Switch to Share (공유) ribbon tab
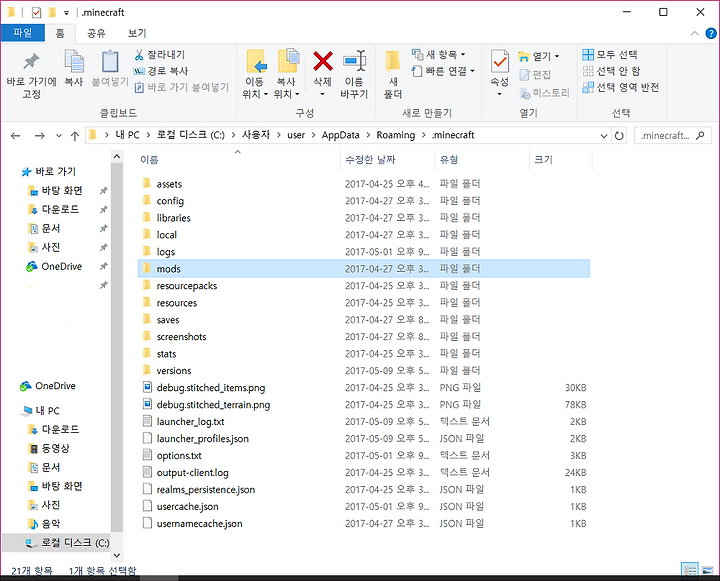The height and width of the screenshot is (581, 720). pyautogui.click(x=96, y=33)
